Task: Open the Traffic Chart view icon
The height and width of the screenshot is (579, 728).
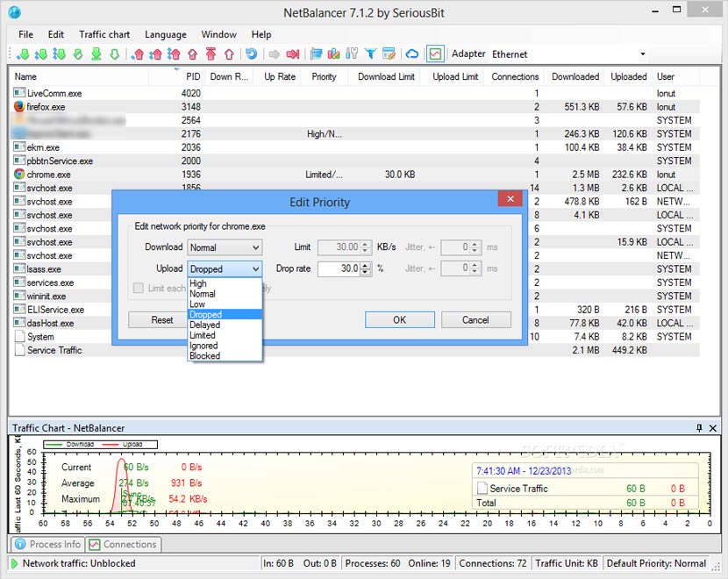Action: (x=435, y=54)
